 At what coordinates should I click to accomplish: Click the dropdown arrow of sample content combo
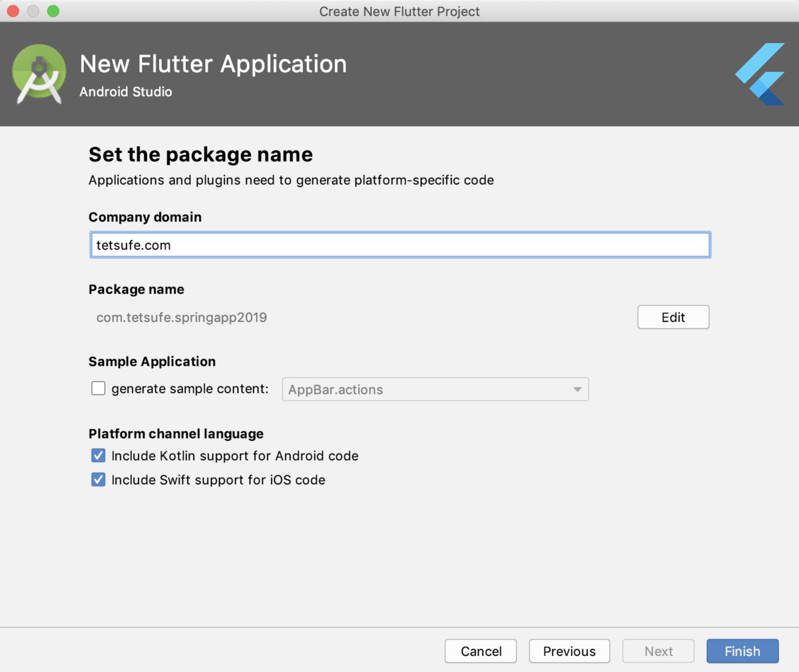[x=577, y=389]
